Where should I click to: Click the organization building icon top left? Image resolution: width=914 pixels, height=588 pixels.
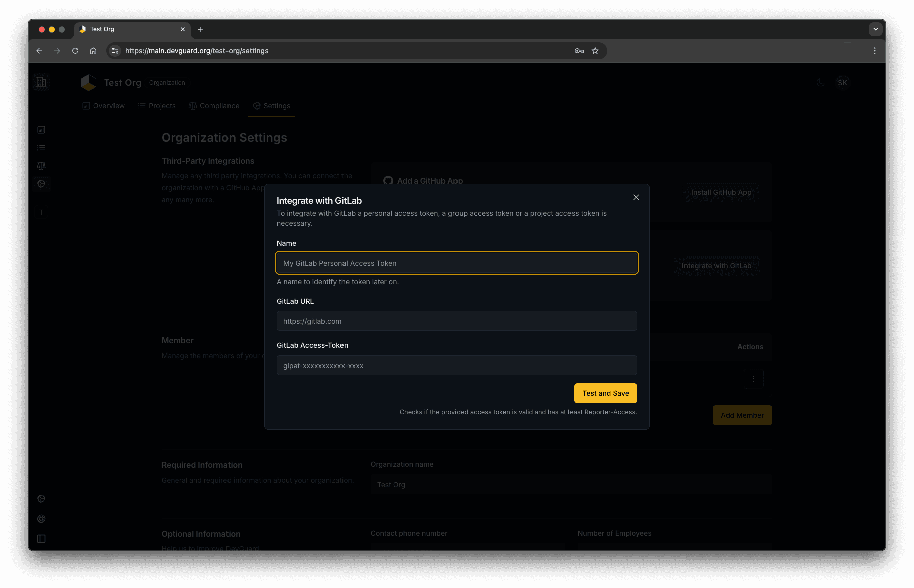click(41, 81)
